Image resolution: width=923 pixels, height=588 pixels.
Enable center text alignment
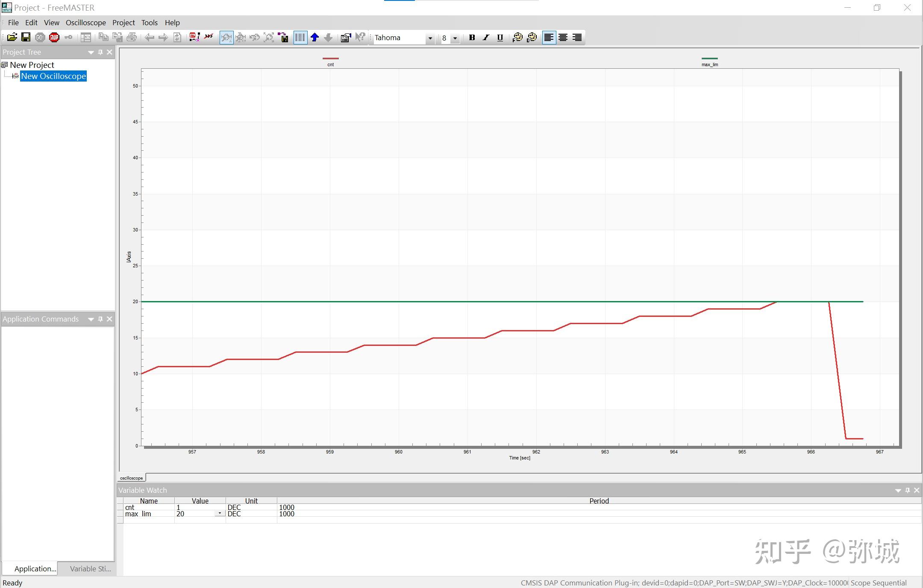[563, 38]
